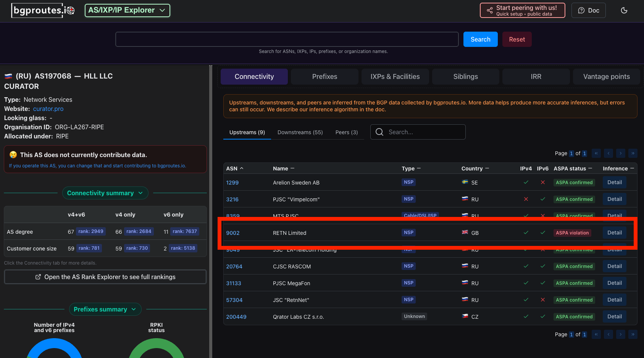
Task: Toggle ASPA status column sort
Action: 590,169
